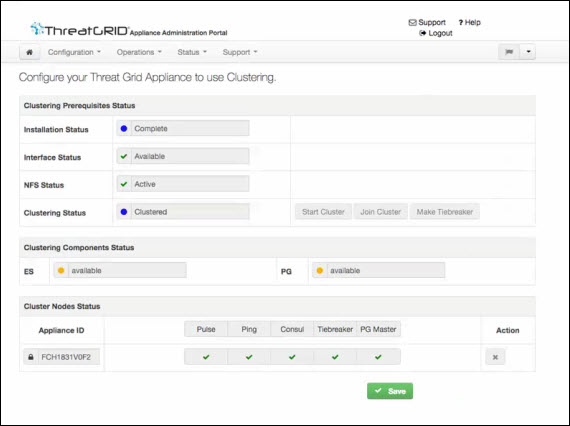Click the Ping checkmark for FCH1831V0F2
This screenshot has height=426, width=570.
pos(249,357)
